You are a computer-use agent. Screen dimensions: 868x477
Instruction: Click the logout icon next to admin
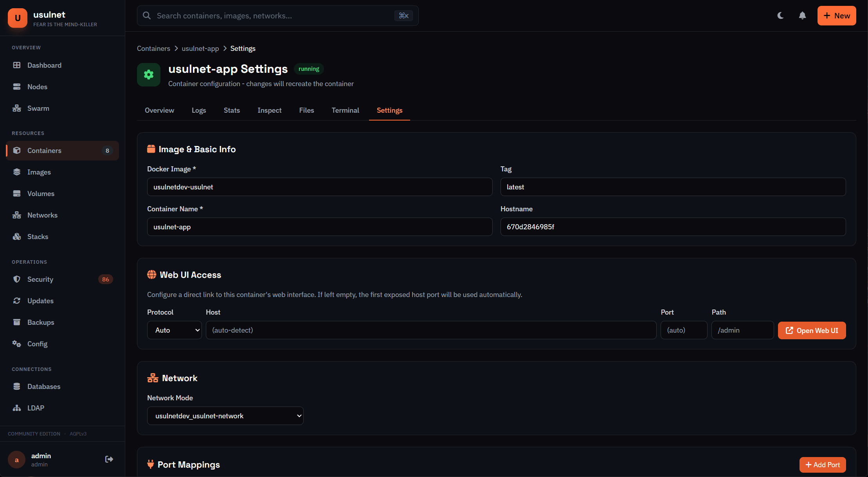point(109,459)
